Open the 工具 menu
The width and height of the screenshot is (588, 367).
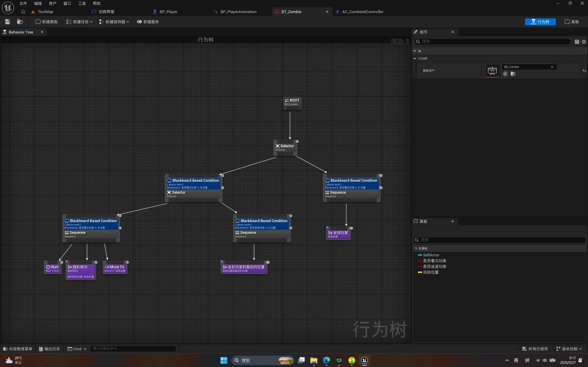tap(82, 3)
